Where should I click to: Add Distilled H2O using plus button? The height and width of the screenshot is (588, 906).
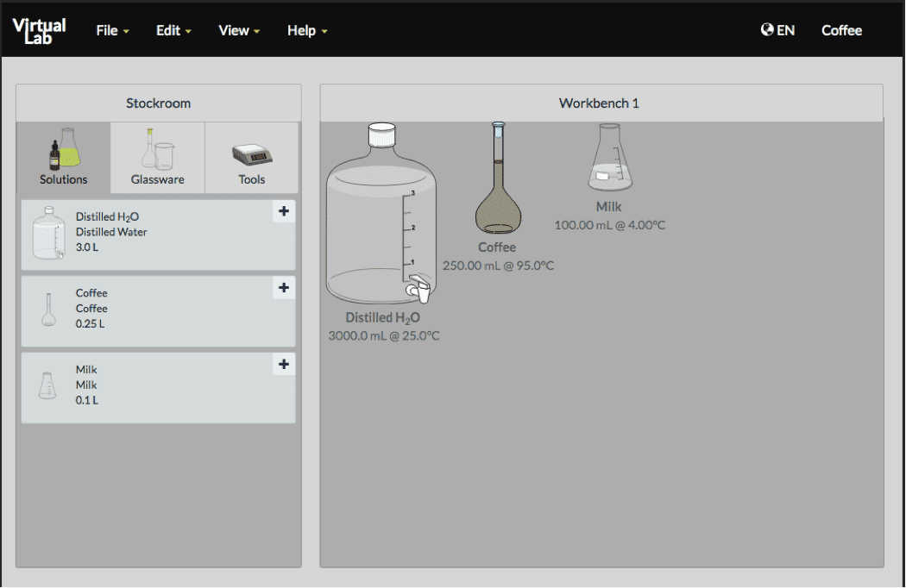(x=284, y=211)
